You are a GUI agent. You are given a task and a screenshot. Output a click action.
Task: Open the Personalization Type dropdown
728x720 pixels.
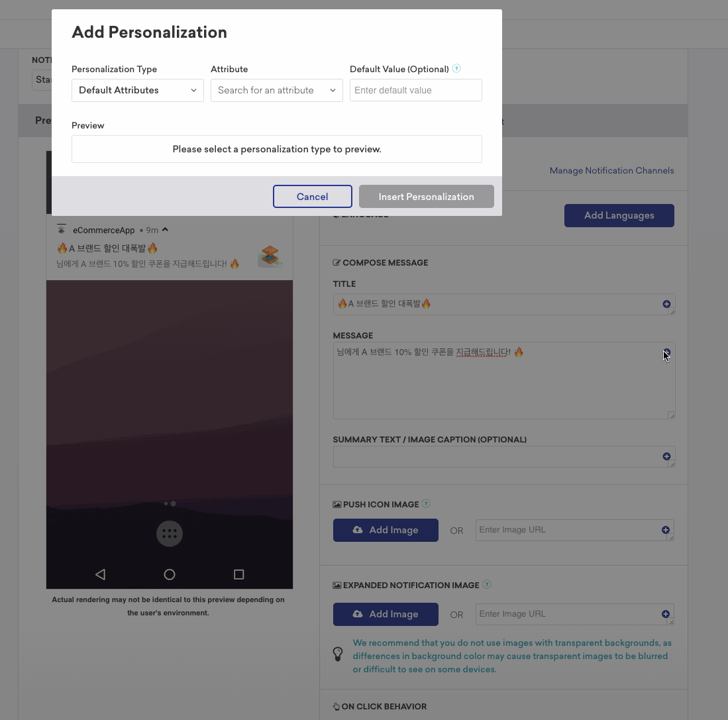(137, 90)
